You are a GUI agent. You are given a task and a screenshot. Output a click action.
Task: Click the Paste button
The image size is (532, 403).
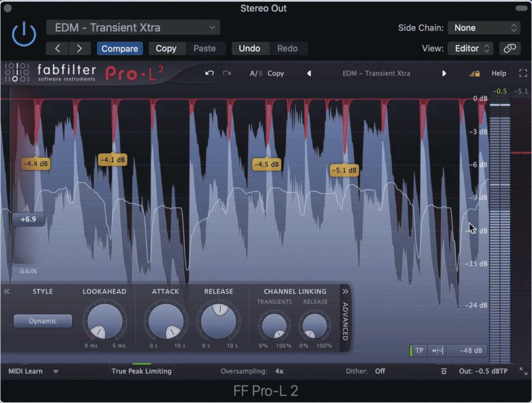coord(205,48)
